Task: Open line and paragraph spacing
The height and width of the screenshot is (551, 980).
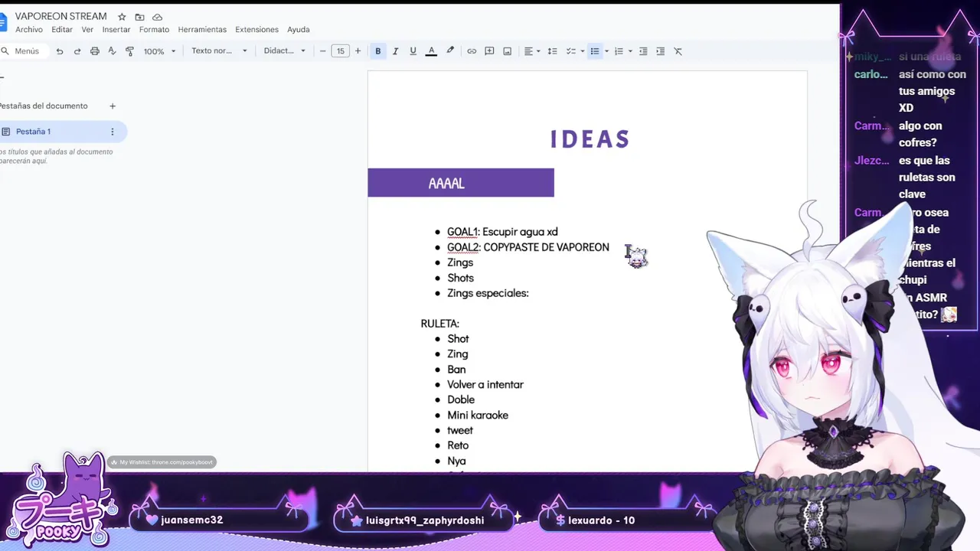Action: pos(552,51)
